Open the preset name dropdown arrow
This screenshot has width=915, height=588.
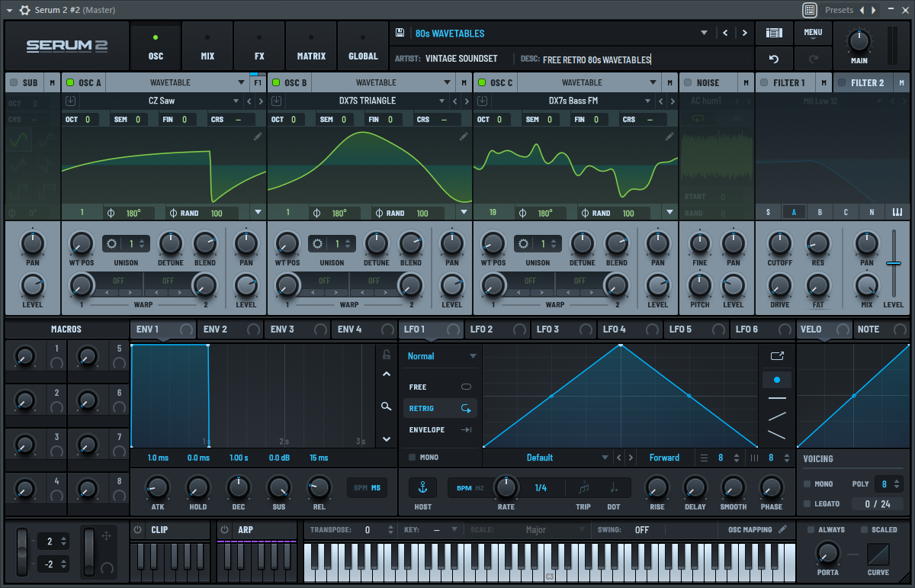pos(705,33)
